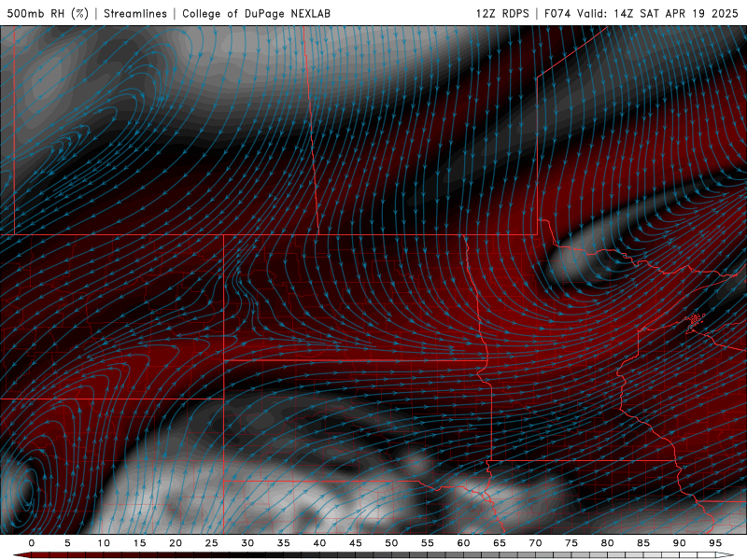Click the 'College of DuPage NEXLAB' text
This screenshot has width=747, height=560.
pos(256,13)
